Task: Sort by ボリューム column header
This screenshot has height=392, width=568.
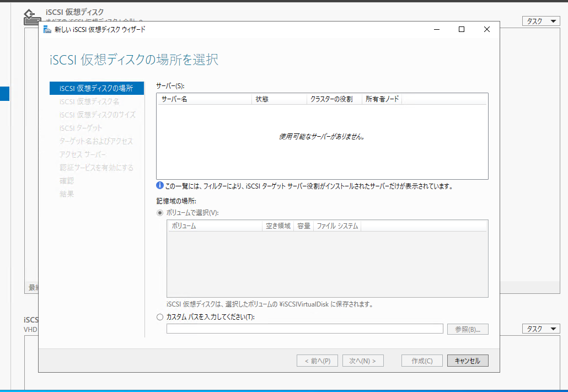Action: click(215, 225)
